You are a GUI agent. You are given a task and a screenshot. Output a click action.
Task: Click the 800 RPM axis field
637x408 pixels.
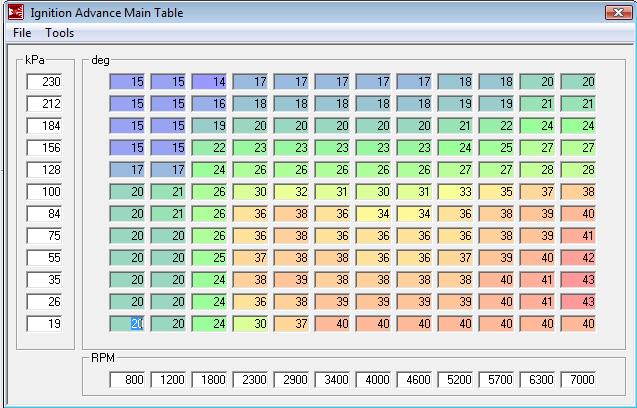pyautogui.click(x=127, y=380)
